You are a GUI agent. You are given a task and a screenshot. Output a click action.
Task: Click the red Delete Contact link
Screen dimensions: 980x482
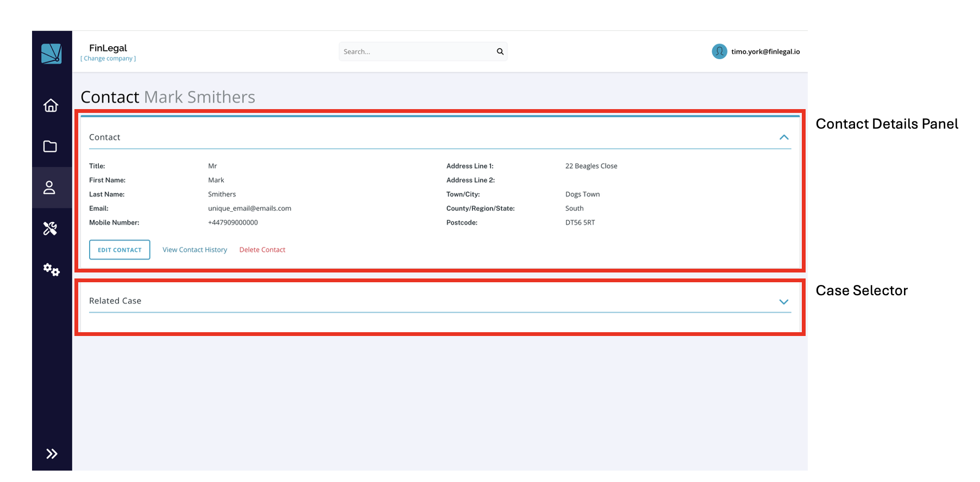tap(262, 250)
